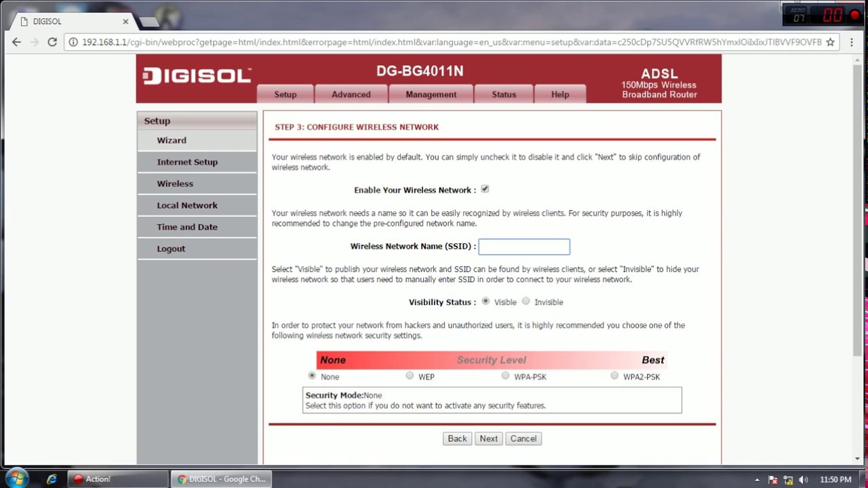Open a new browser tab
This screenshot has width=868, height=488.
click(x=148, y=22)
